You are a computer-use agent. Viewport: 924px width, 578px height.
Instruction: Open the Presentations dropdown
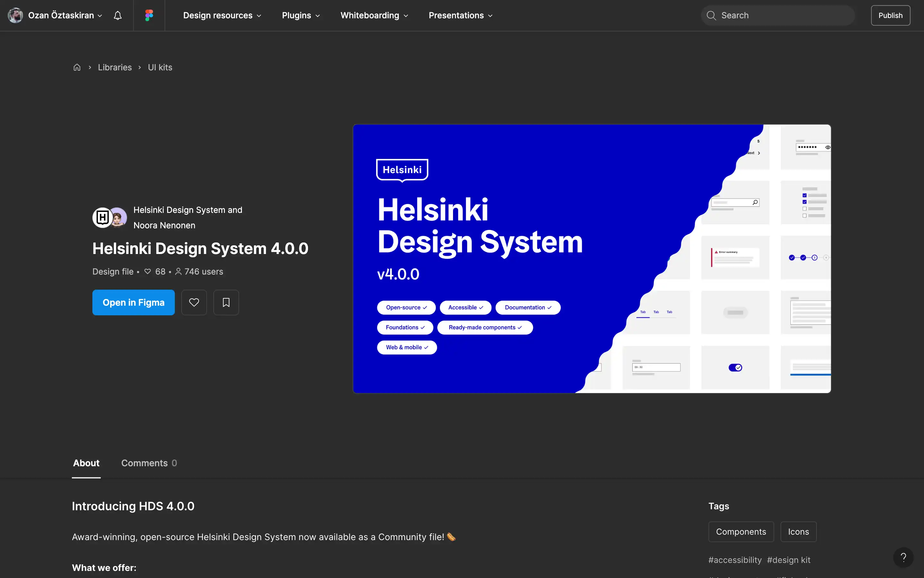460,15
